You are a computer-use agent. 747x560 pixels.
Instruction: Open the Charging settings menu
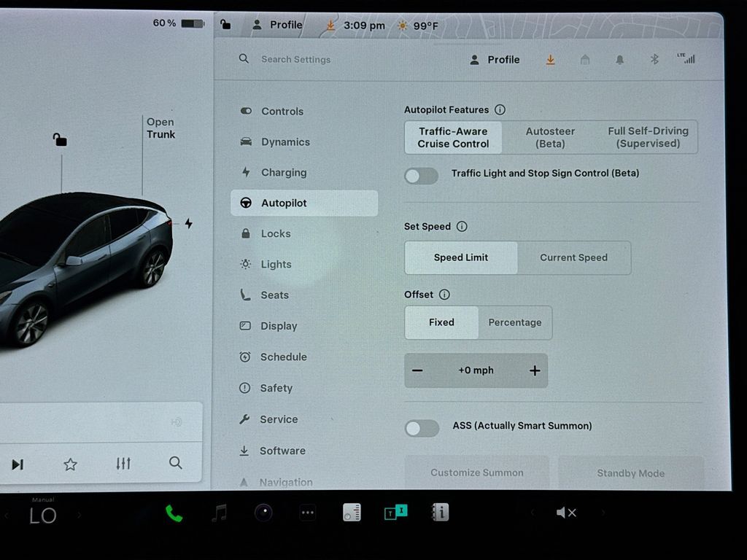(x=284, y=172)
